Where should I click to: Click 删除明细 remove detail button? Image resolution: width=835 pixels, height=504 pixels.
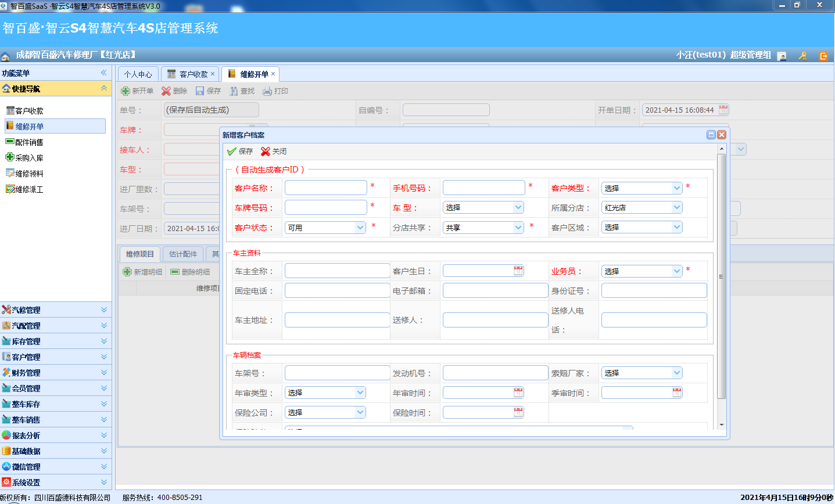[190, 272]
